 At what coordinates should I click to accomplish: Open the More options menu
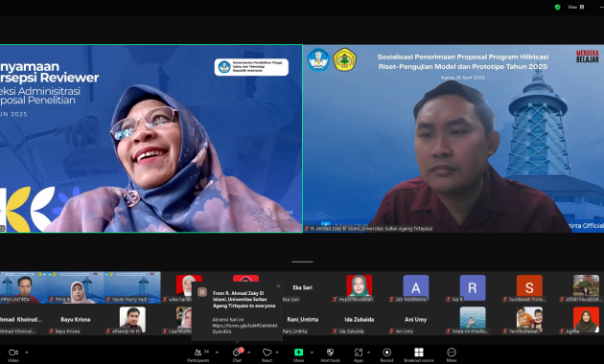click(452, 354)
